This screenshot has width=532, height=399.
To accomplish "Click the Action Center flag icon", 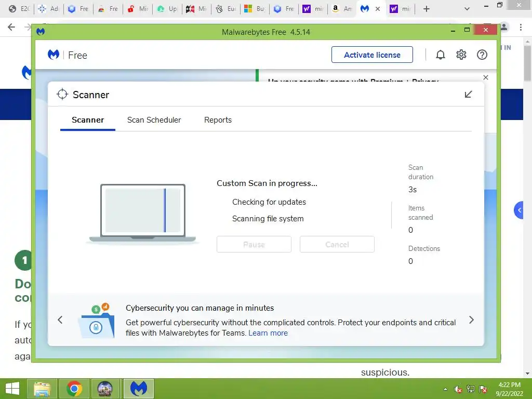I will click(x=483, y=389).
